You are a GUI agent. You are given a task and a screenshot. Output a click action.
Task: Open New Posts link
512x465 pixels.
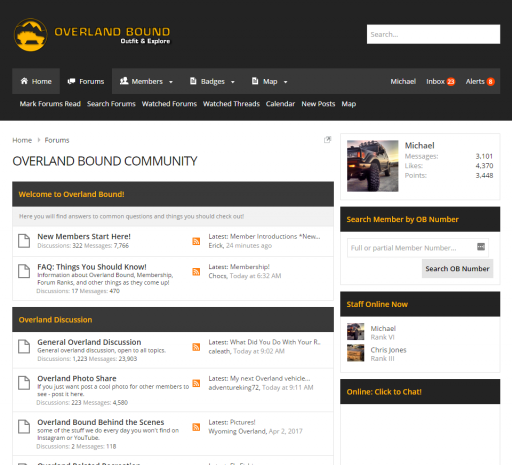click(318, 104)
